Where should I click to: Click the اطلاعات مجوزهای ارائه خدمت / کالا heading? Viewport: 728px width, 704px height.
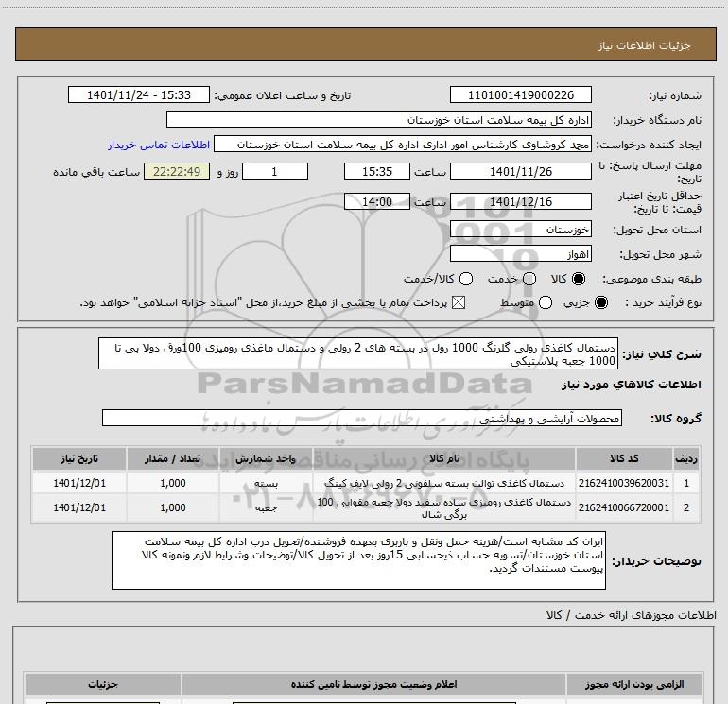point(631,615)
